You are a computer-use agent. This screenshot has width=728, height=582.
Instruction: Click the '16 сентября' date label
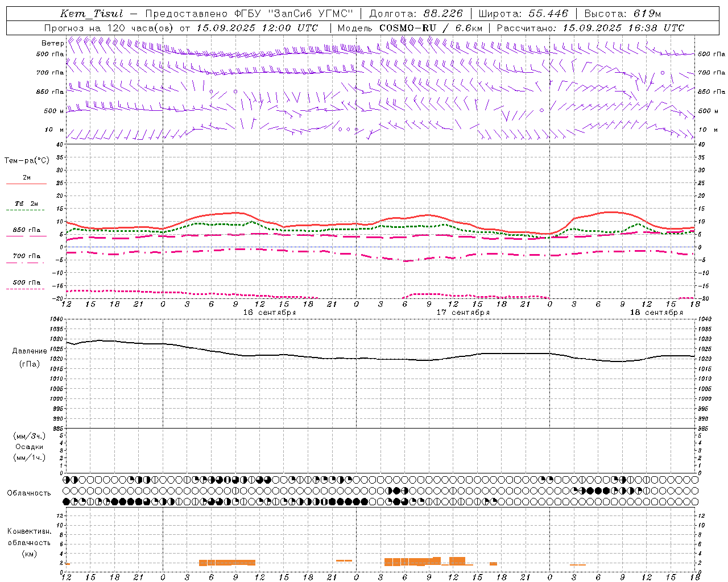click(x=270, y=313)
